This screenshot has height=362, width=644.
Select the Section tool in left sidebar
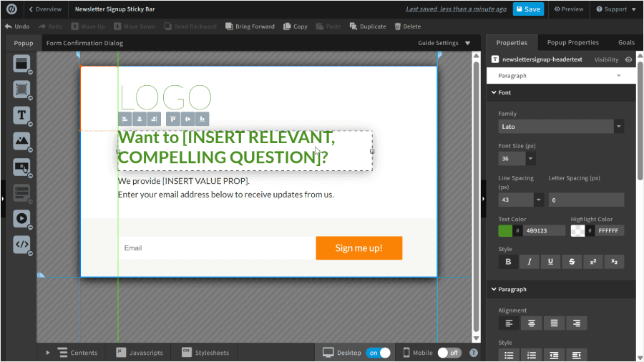point(21,64)
